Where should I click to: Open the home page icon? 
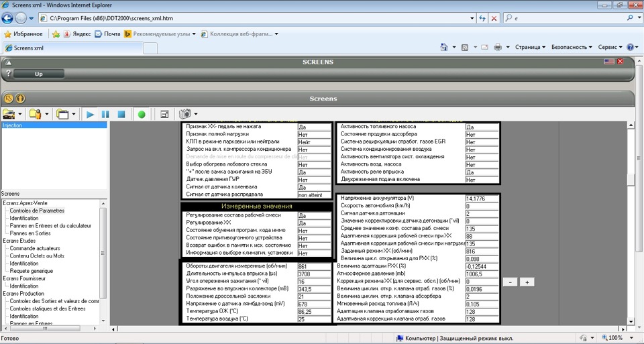click(x=443, y=47)
